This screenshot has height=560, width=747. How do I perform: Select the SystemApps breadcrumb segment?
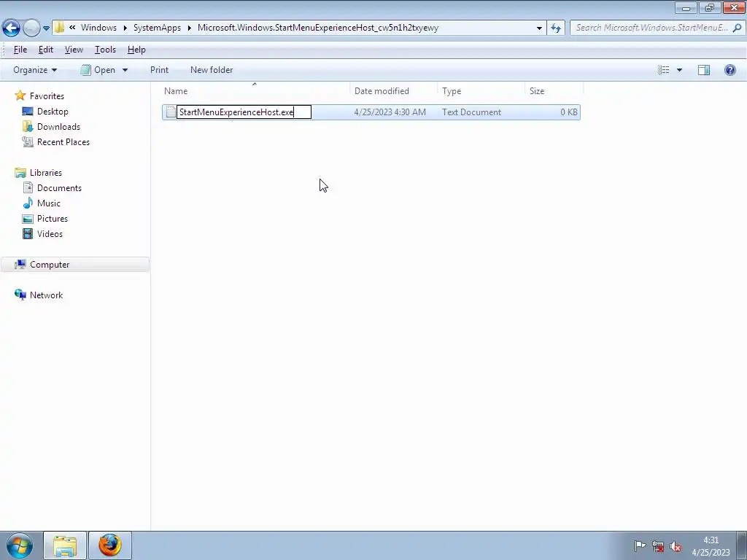[x=158, y=28]
